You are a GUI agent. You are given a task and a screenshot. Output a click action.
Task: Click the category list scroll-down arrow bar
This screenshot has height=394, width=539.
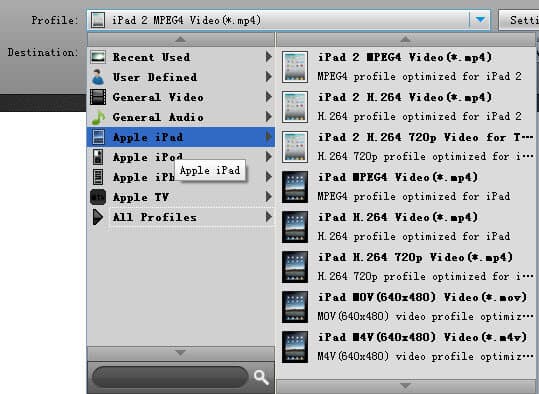pos(181,353)
